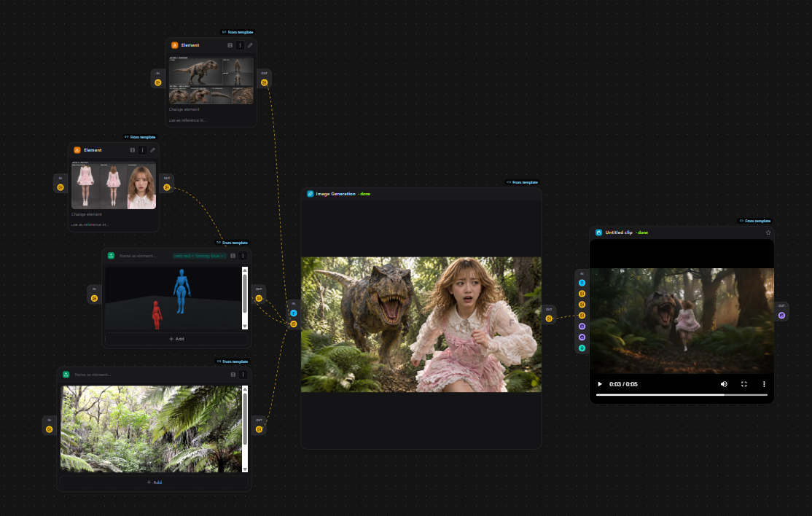Click the star favorite icon on Untitled clip
Image resolution: width=812 pixels, height=516 pixels.
[768, 233]
